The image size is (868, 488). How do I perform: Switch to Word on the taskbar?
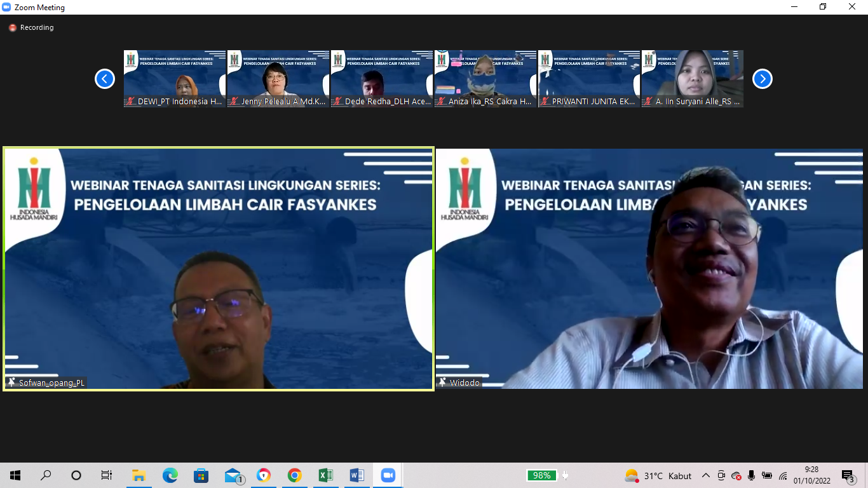pos(356,475)
